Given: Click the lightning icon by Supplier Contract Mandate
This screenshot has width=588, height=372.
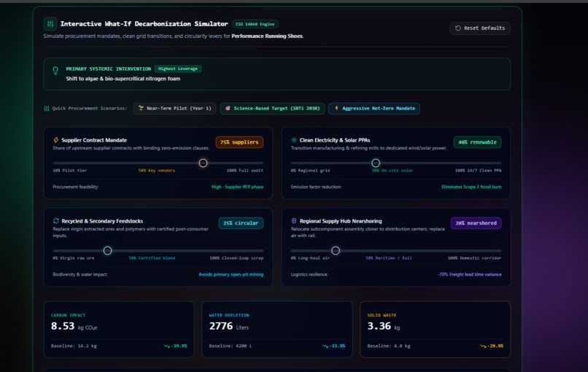Looking at the screenshot, I should point(56,140).
